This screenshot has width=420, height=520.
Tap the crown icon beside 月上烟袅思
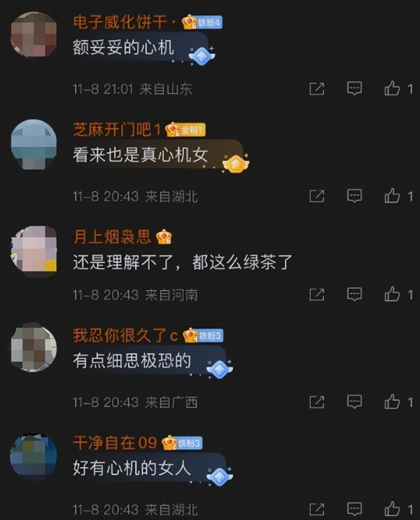click(164, 237)
